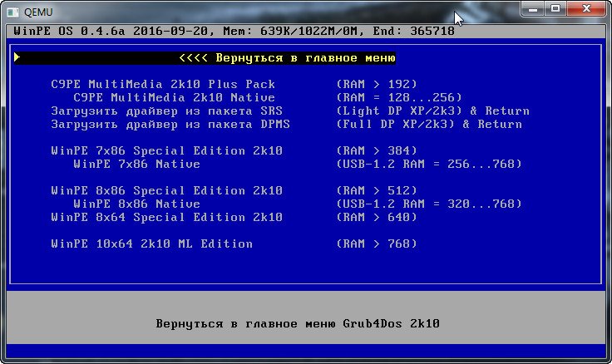Click the yellow selection arrow marker

17,57
